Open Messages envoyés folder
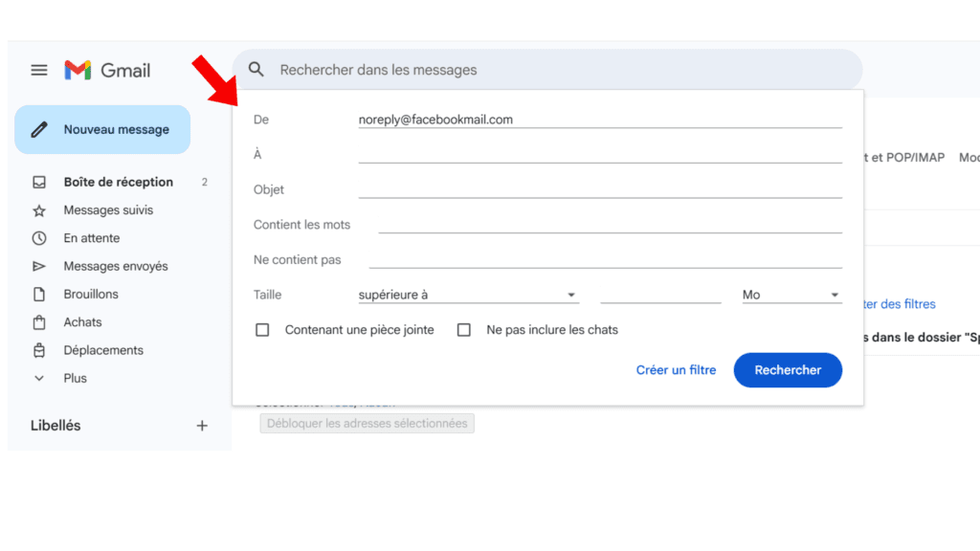980x551 pixels. tap(115, 266)
